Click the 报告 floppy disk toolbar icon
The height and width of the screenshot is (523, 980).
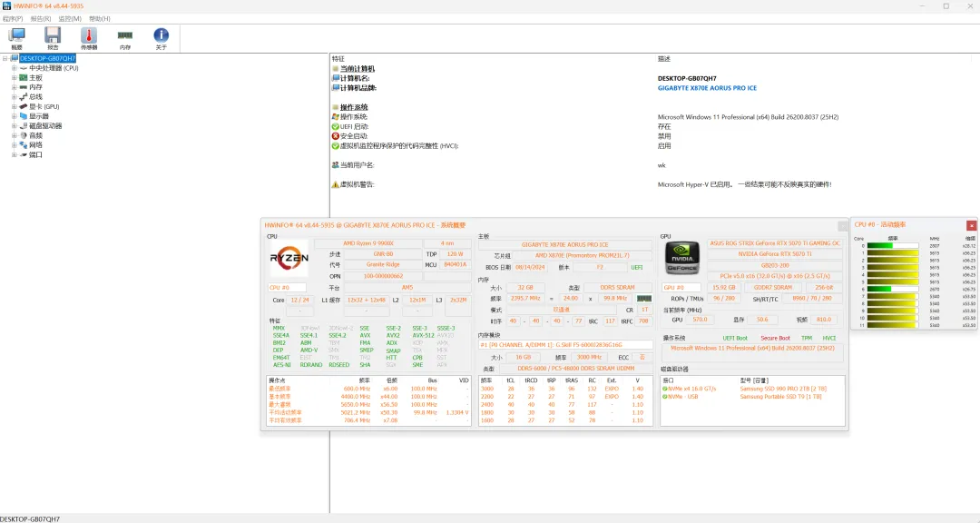pos(53,35)
